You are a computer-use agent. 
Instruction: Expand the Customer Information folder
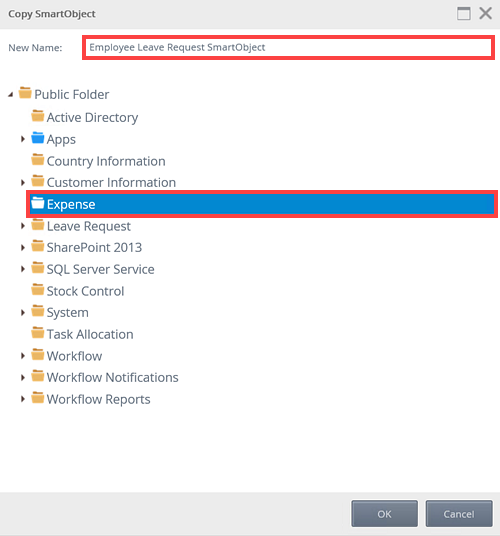[x=23, y=183]
